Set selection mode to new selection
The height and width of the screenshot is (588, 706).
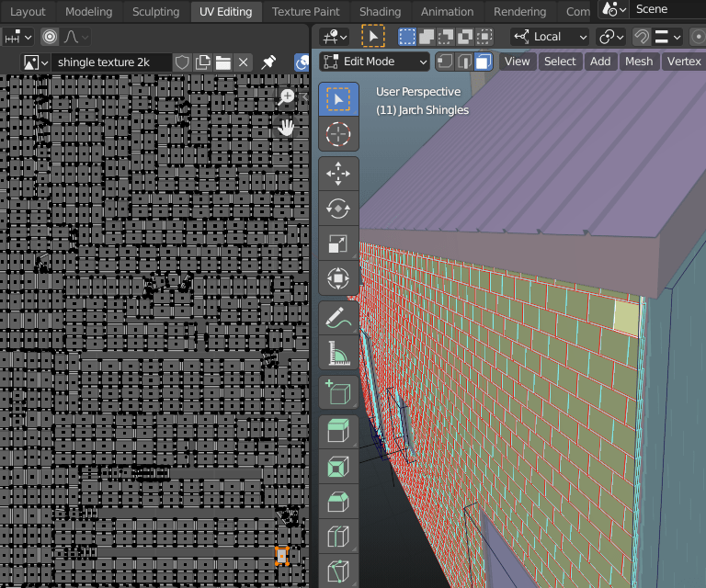pos(407,37)
